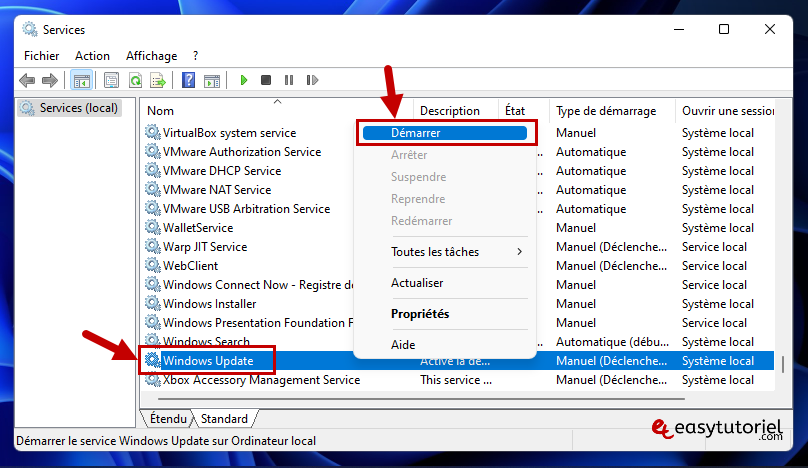Select VMware USB Arbitration Service name
The image size is (808, 468).
pyautogui.click(x=246, y=209)
